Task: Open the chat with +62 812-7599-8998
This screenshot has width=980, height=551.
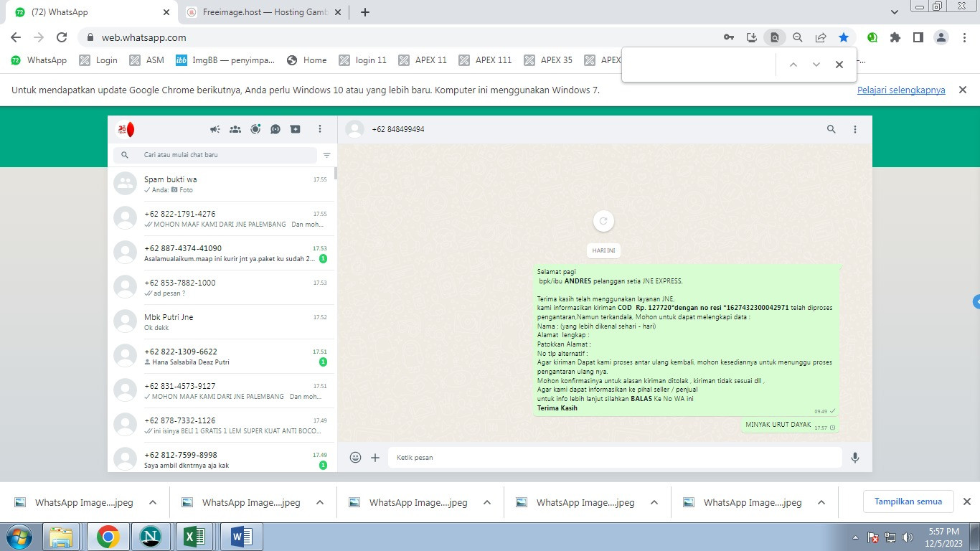Action: pyautogui.click(x=221, y=457)
